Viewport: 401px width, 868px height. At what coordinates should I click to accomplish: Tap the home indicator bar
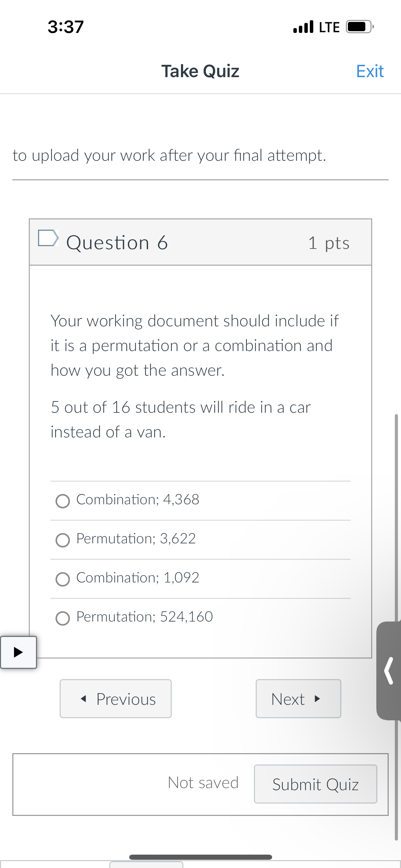point(200,857)
